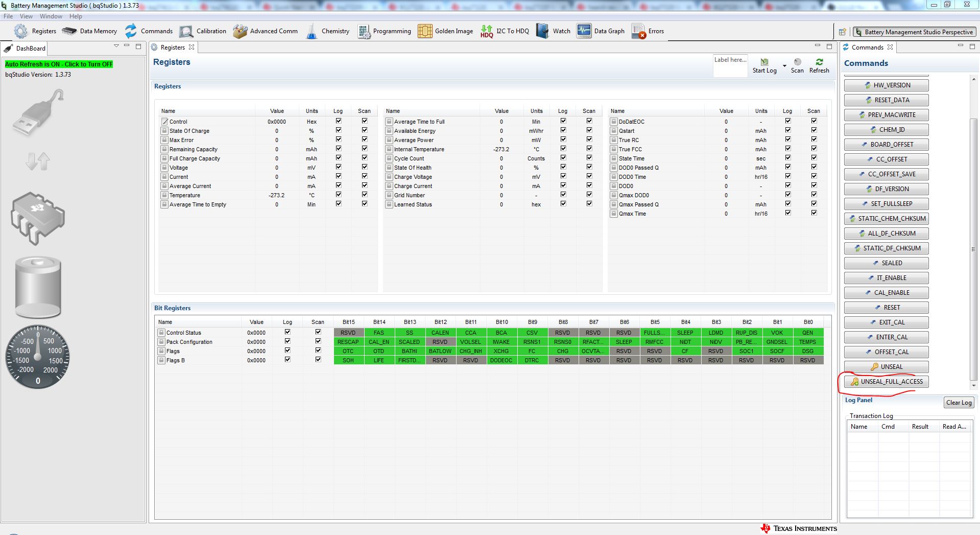The height and width of the screenshot is (535, 980).
Task: Click the Clear Log button
Action: point(959,403)
